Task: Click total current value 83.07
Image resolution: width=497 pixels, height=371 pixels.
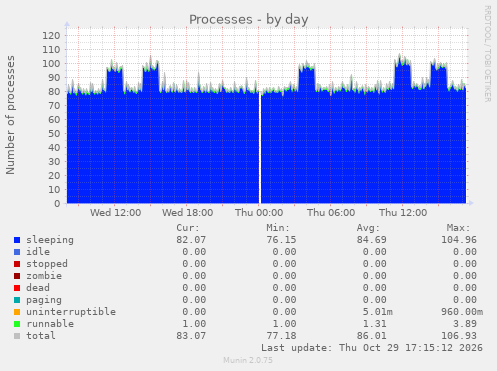Action: [191, 336]
